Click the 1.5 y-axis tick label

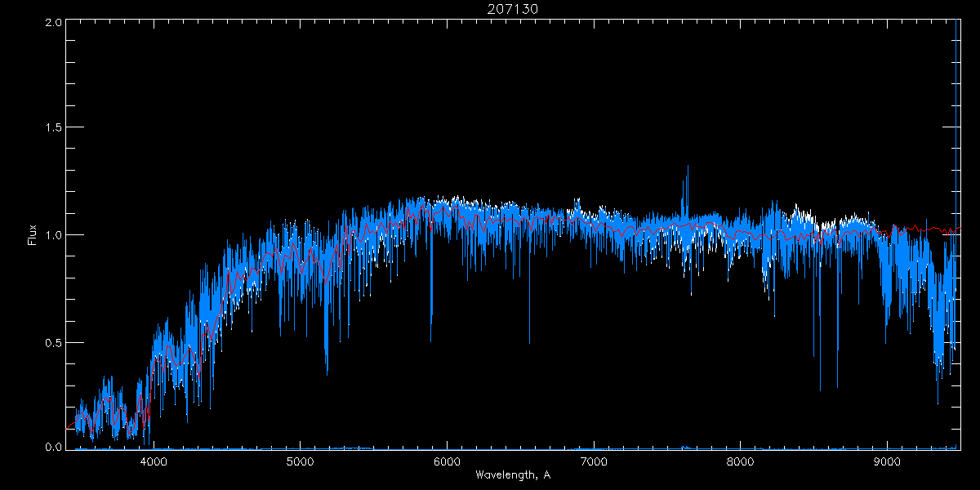53,128
